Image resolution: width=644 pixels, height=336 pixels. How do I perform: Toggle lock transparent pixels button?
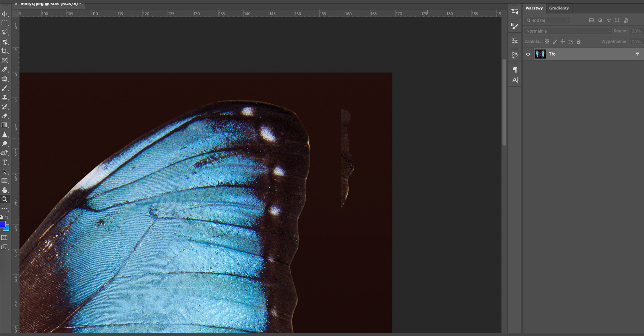[x=547, y=42]
